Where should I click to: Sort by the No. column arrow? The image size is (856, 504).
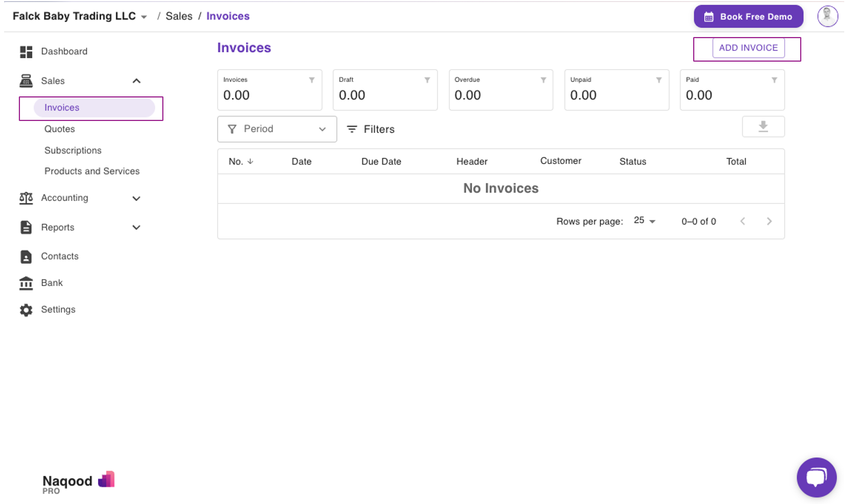pyautogui.click(x=250, y=162)
